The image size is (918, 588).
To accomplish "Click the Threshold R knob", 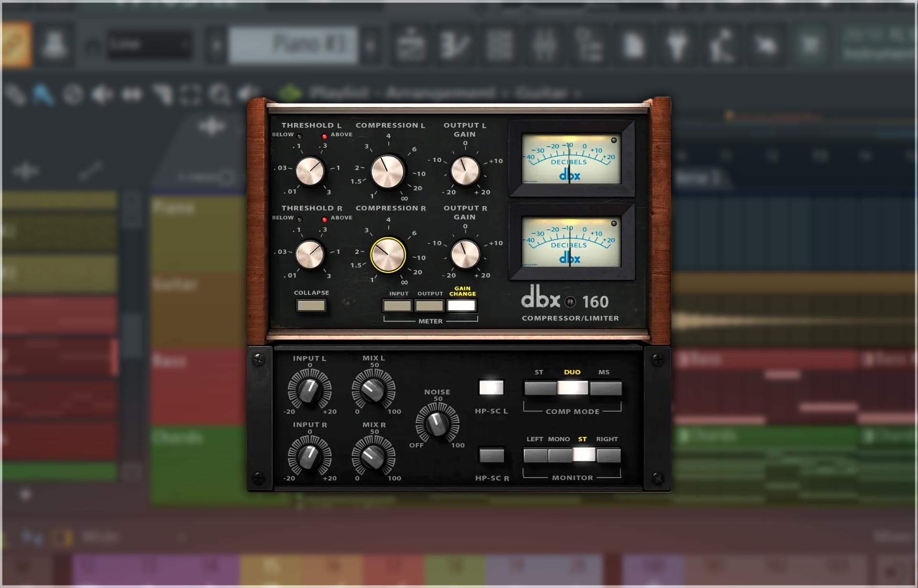I will tap(310, 254).
